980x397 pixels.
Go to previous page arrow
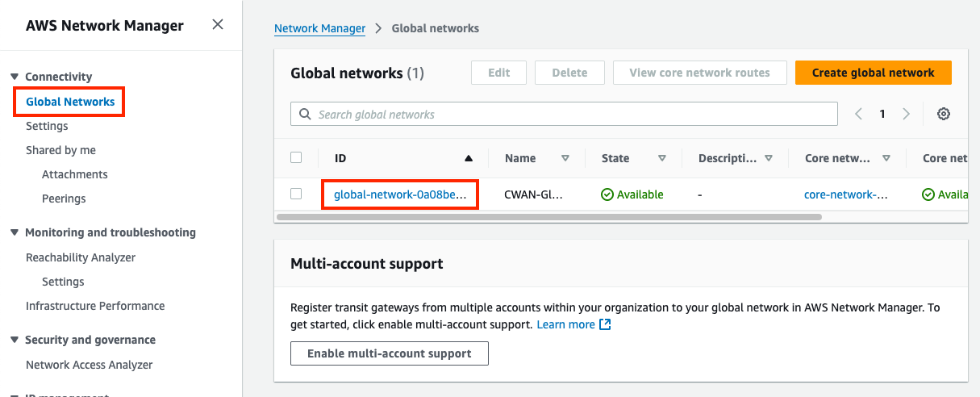[859, 115]
